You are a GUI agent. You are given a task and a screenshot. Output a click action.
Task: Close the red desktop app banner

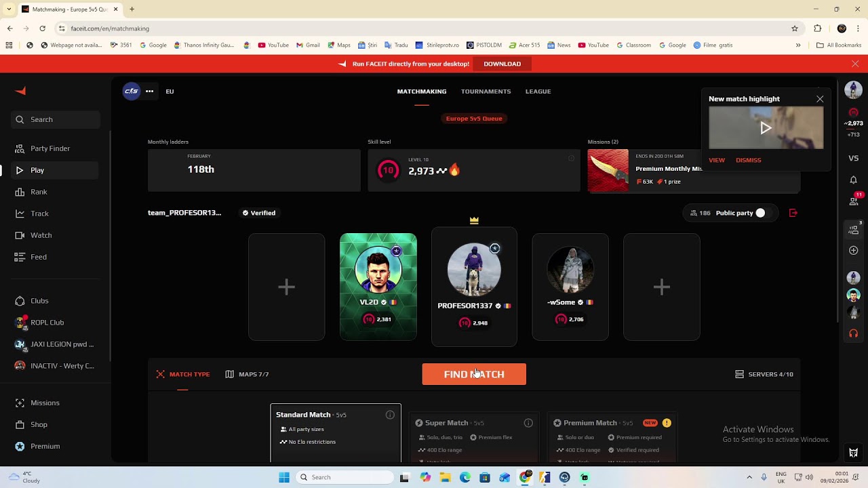coord(855,64)
